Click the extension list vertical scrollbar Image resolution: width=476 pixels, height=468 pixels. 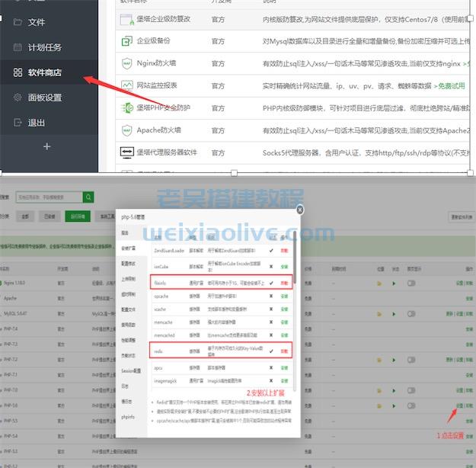pos(294,258)
